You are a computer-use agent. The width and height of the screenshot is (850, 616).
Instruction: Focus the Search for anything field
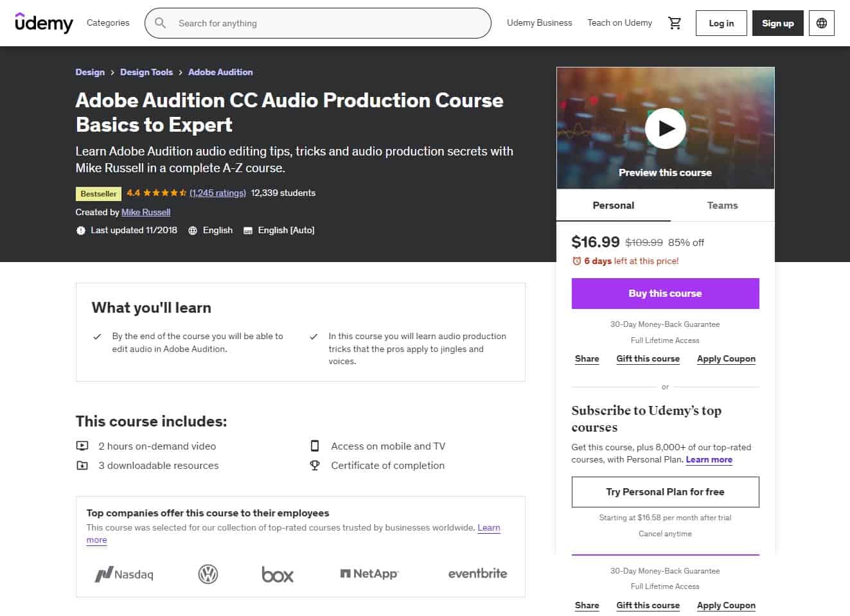click(318, 23)
